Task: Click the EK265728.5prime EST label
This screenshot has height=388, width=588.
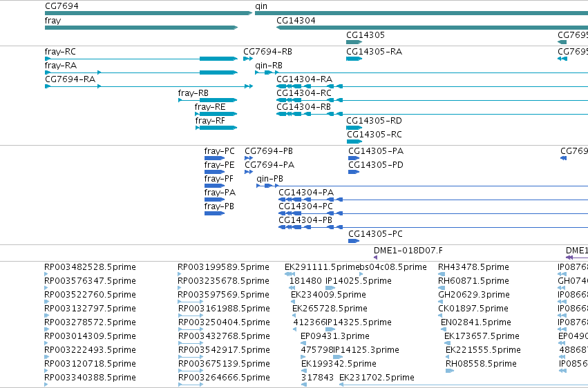Action: point(330,309)
